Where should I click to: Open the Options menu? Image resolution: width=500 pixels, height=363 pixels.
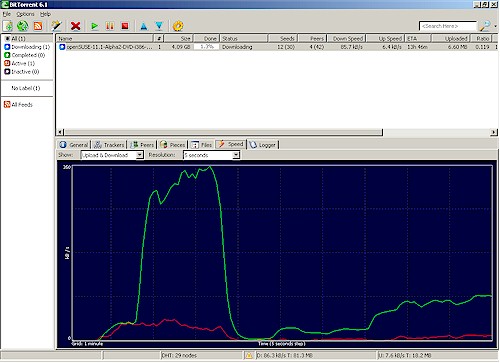(x=25, y=14)
